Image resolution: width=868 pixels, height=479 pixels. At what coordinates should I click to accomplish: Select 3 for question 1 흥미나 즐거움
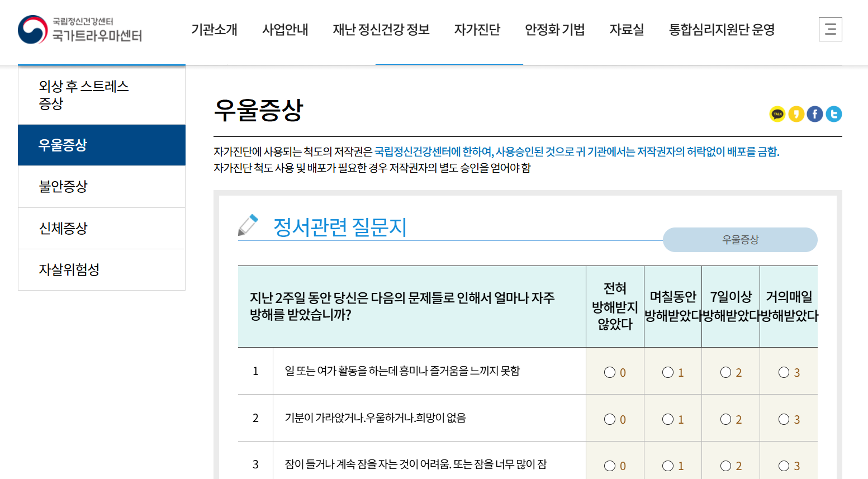point(784,372)
